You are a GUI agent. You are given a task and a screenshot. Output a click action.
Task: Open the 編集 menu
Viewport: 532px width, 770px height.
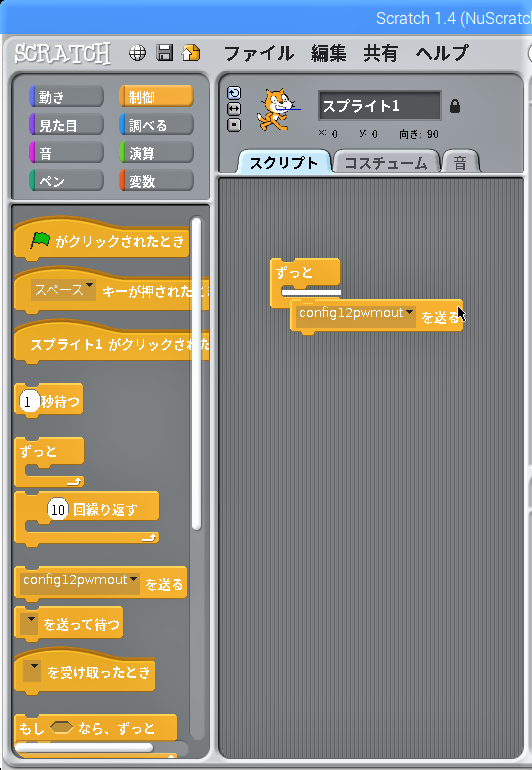click(x=329, y=53)
